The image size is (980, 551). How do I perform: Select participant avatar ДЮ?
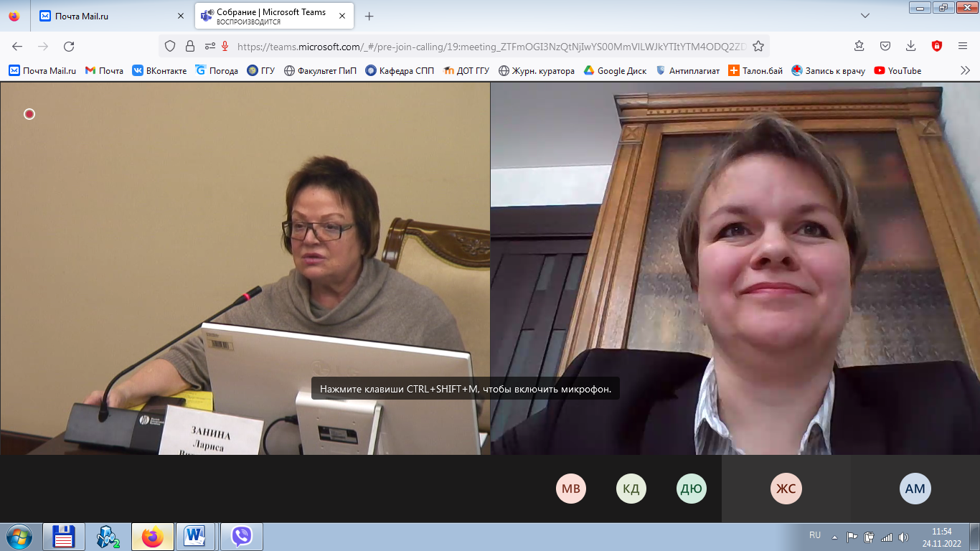click(692, 489)
